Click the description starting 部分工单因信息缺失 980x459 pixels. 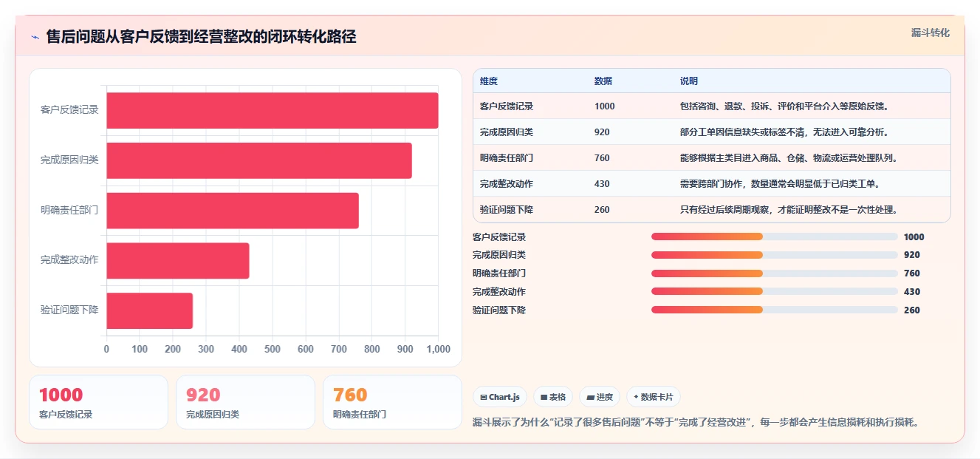point(785,132)
